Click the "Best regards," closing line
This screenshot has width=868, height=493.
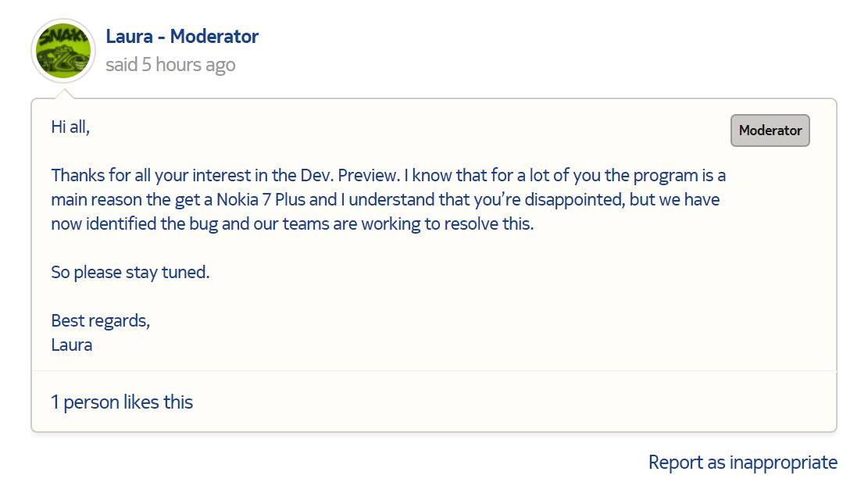point(100,320)
